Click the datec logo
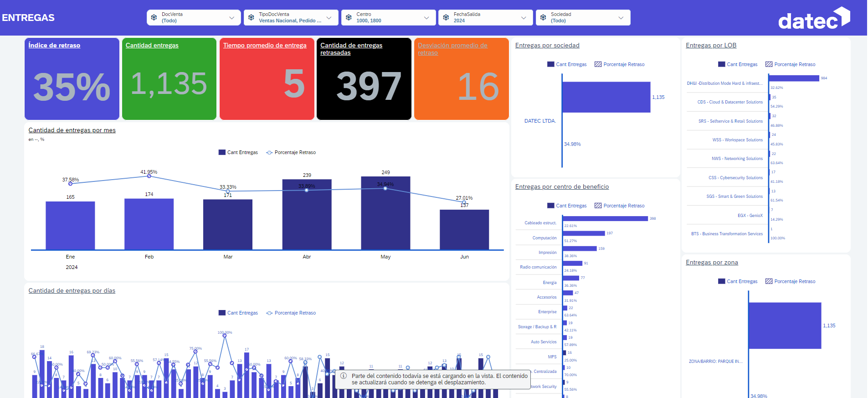Viewport: 868px width, 398px height. point(814,19)
